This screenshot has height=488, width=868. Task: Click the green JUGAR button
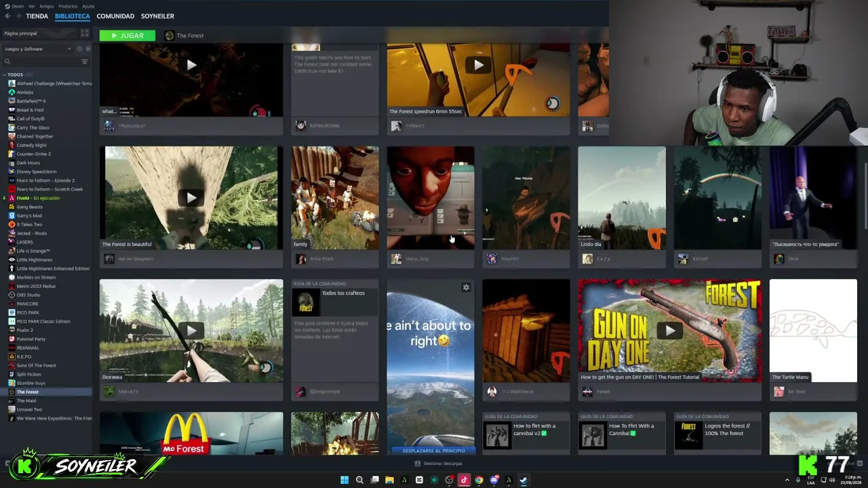click(127, 35)
